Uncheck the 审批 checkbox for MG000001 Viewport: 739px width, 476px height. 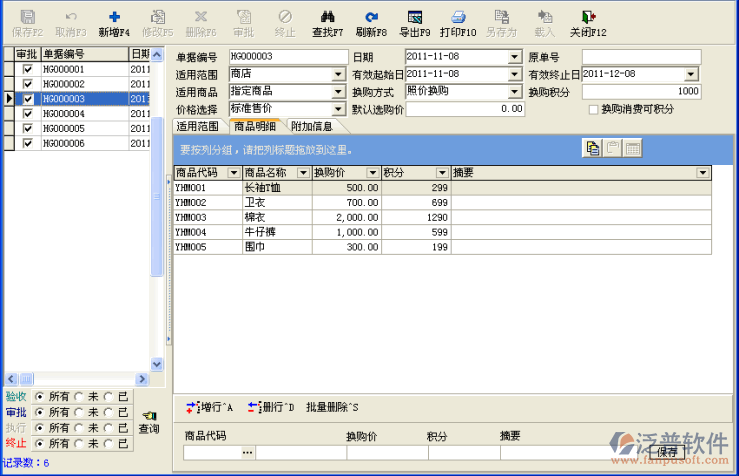tap(28, 70)
